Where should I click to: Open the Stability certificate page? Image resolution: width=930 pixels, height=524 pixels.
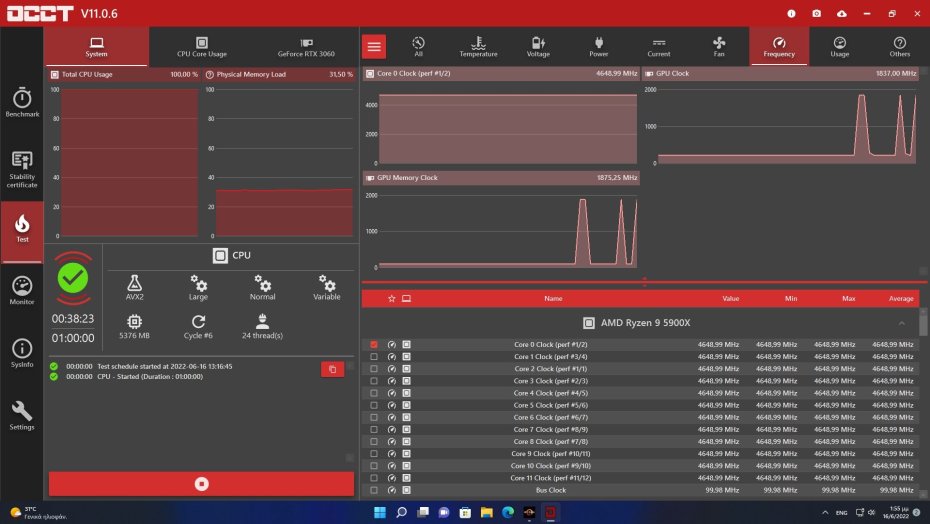(22, 168)
